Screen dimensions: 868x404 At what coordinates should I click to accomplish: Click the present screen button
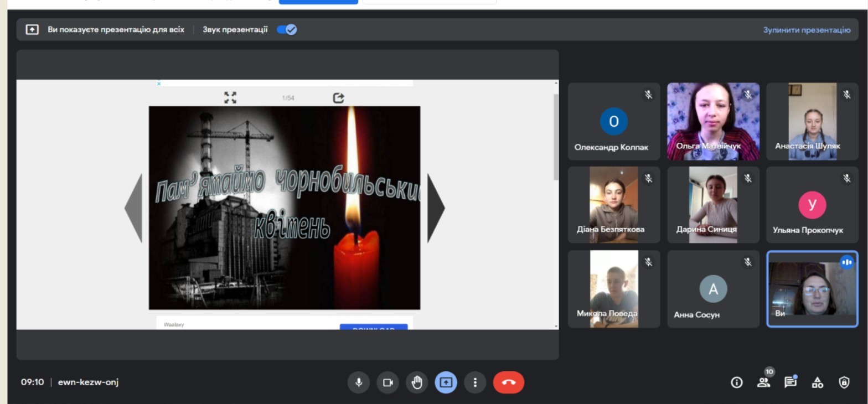pos(446,382)
